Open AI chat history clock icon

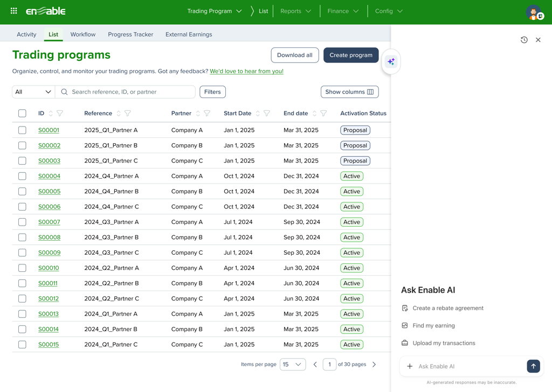pos(524,40)
